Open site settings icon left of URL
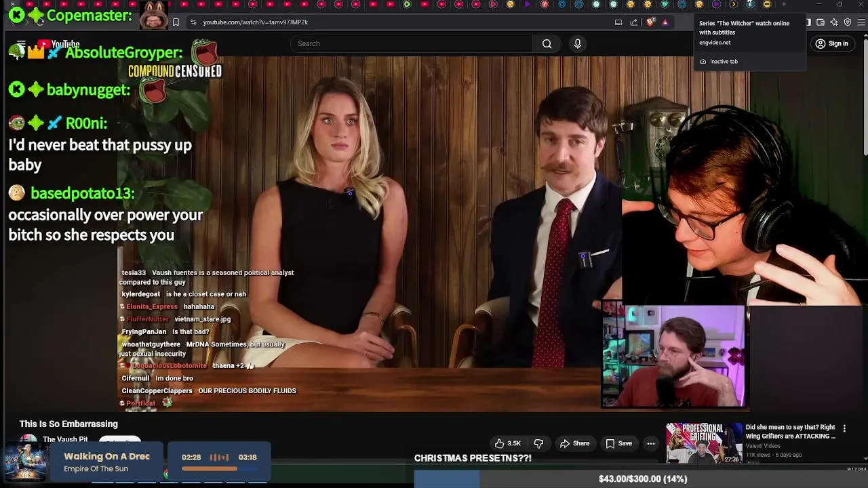868x488 pixels. pos(193,22)
